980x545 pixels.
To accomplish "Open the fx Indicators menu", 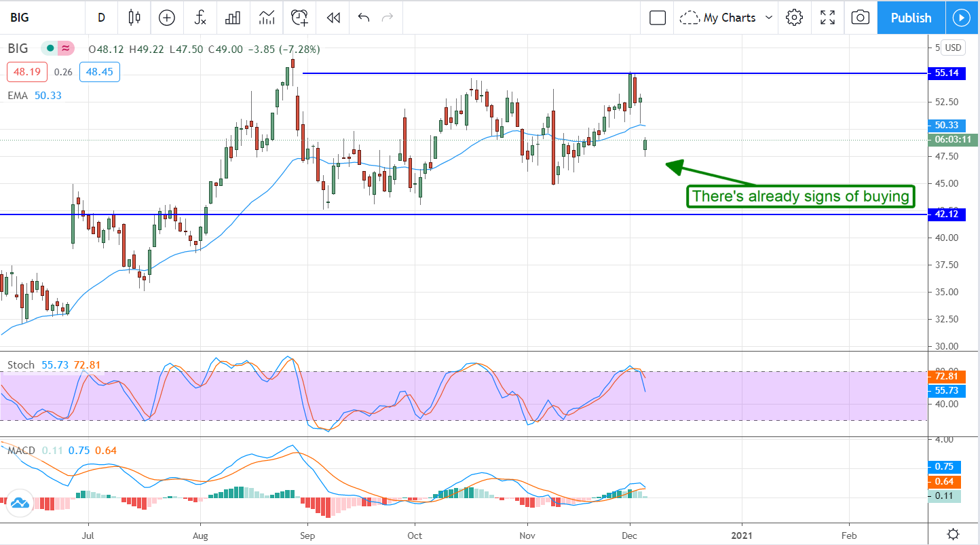I will tap(200, 18).
